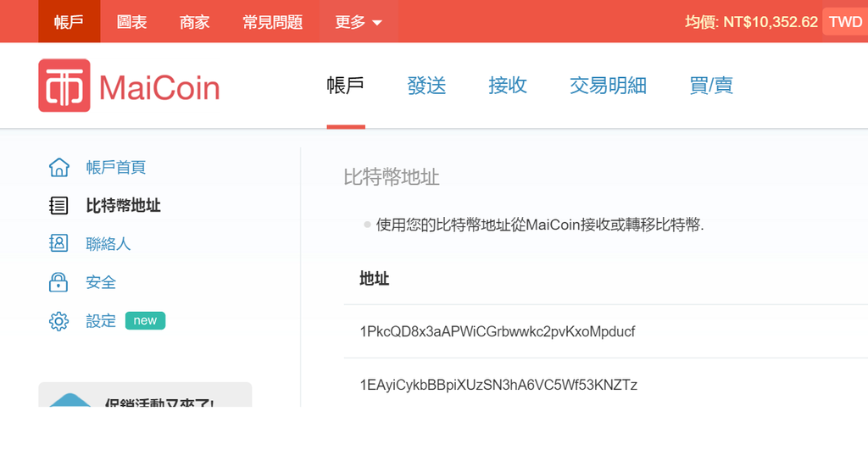
Task: Click the padlock icon beside 安全
Action: [58, 282]
